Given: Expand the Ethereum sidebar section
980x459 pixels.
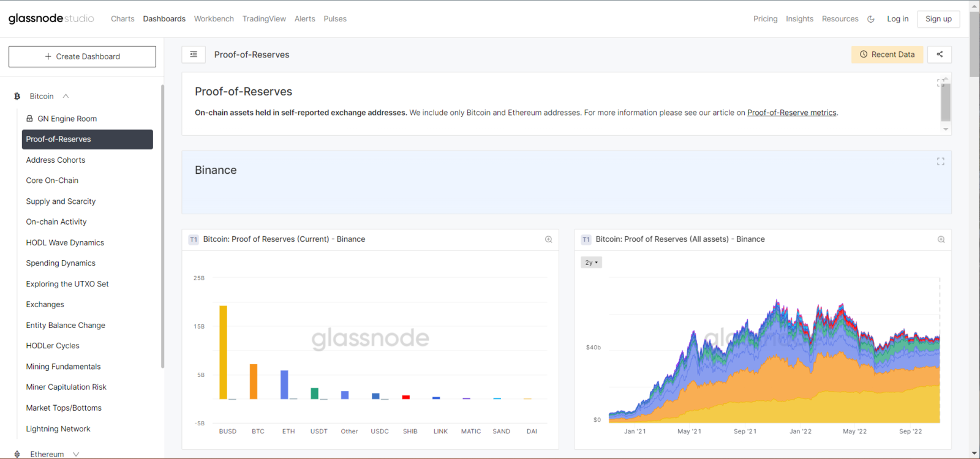Looking at the screenshot, I should 76,454.
